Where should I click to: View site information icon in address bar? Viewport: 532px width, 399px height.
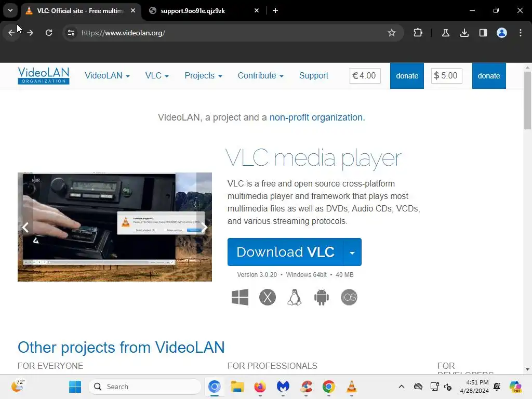pos(71,33)
